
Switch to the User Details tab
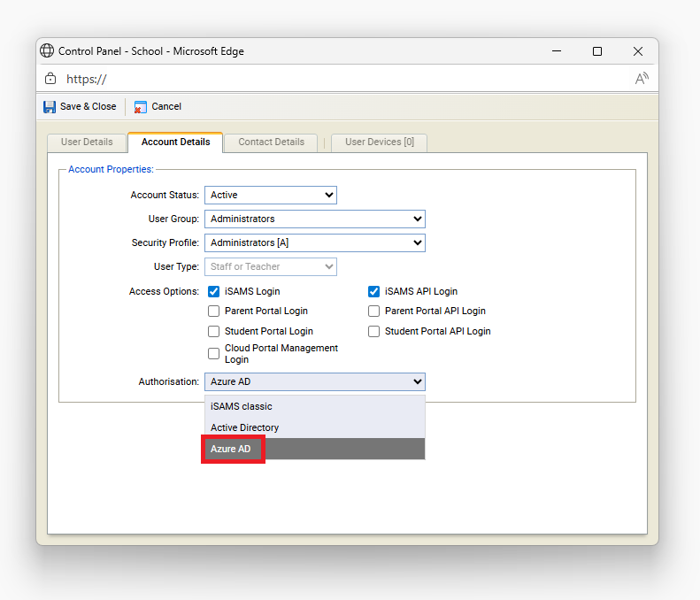[x=87, y=142]
